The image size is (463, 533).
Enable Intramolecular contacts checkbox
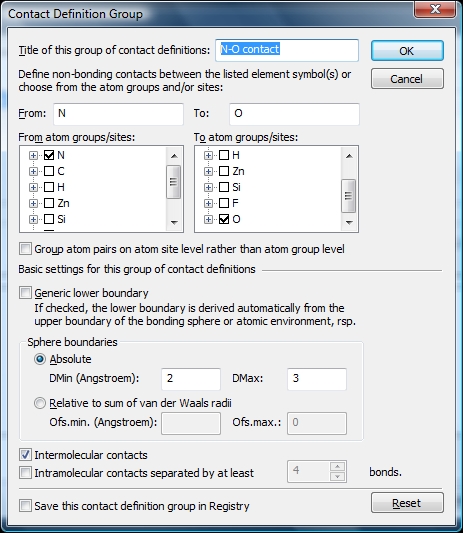click(25, 472)
